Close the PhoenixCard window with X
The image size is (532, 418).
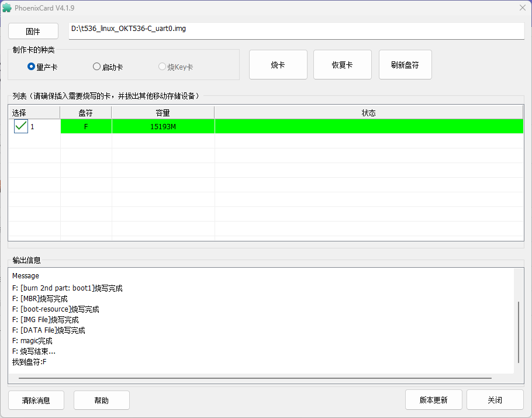click(522, 8)
